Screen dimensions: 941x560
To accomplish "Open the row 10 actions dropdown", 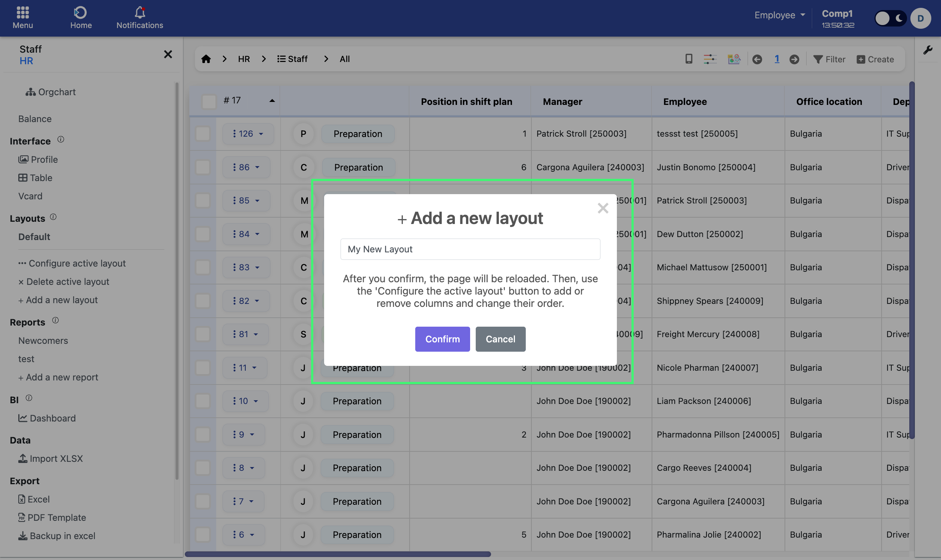I will point(245,401).
